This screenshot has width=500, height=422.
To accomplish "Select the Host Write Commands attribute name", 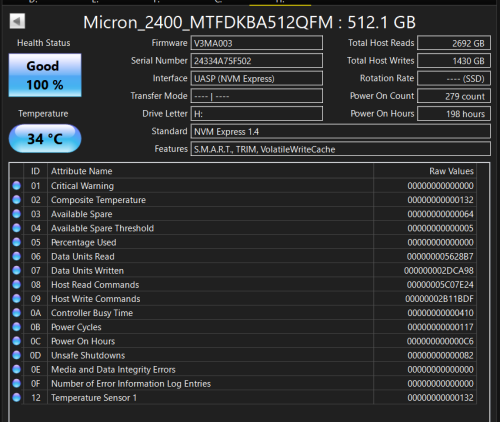I will pos(96,299).
